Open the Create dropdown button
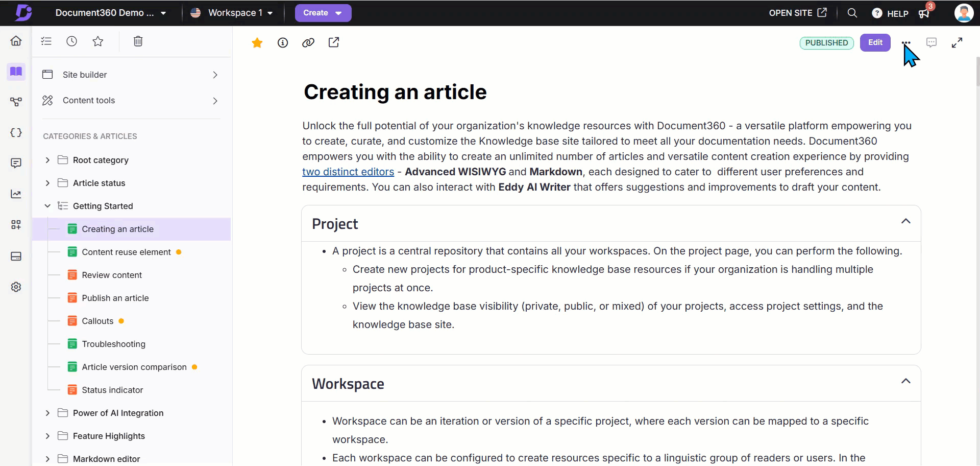980x466 pixels. point(323,13)
